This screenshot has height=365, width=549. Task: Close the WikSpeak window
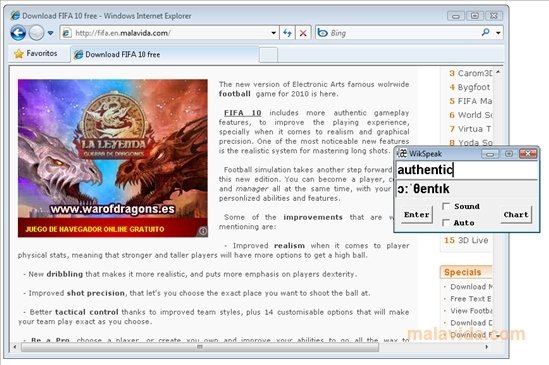tap(528, 153)
